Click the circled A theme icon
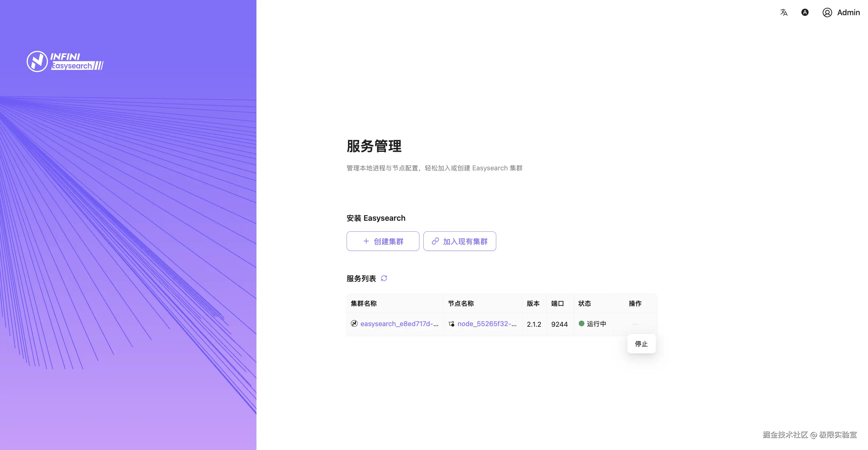868x450 pixels. coord(805,12)
